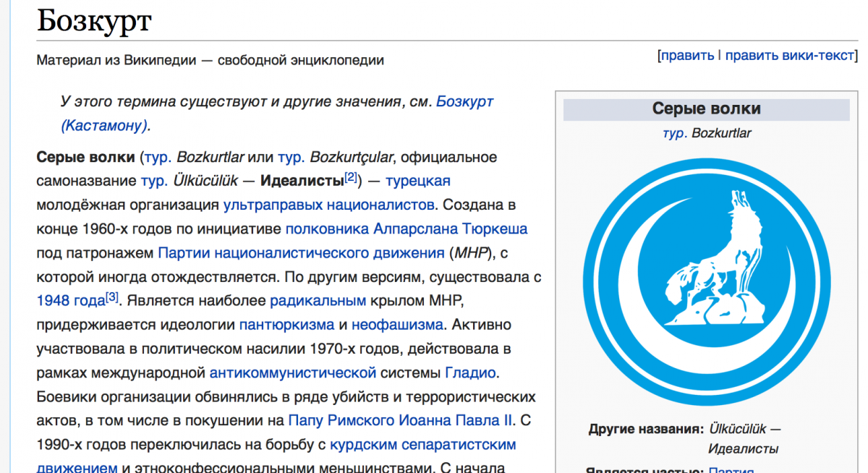The width and height of the screenshot is (868, 473).
Task: Click 'тур.' link before Bozkurtçular
Action: click(x=290, y=157)
